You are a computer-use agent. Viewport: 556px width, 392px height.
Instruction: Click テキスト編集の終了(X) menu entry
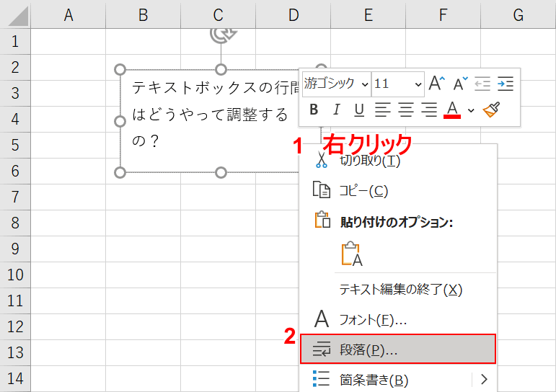pyautogui.click(x=400, y=289)
